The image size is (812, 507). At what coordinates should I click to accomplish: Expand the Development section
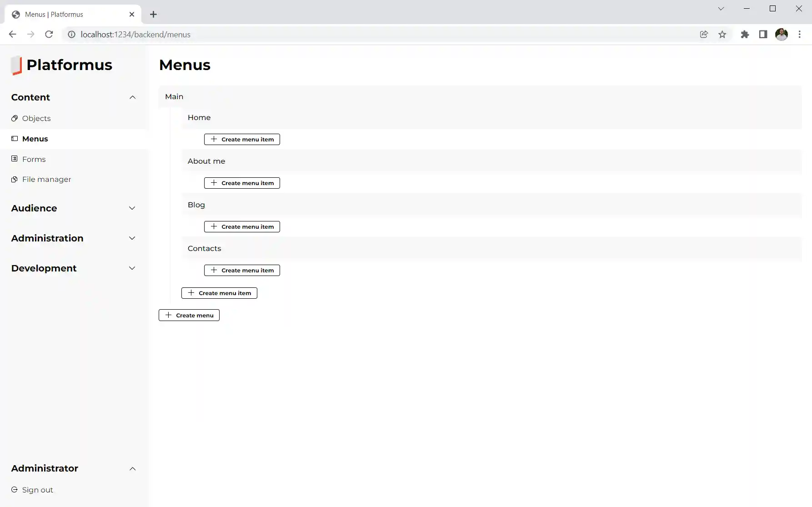click(132, 268)
